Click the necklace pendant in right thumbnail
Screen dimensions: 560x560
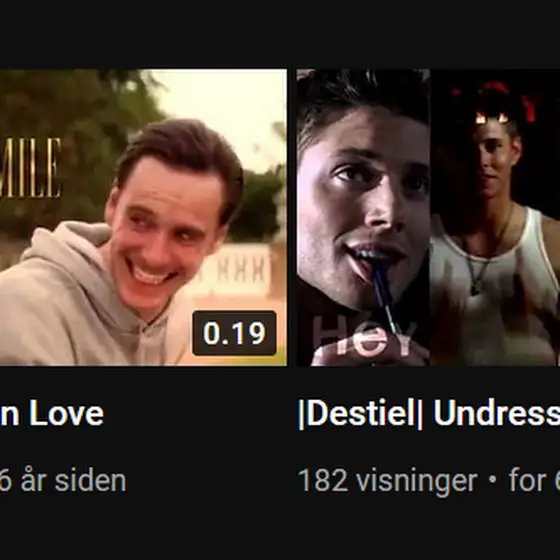[475, 288]
